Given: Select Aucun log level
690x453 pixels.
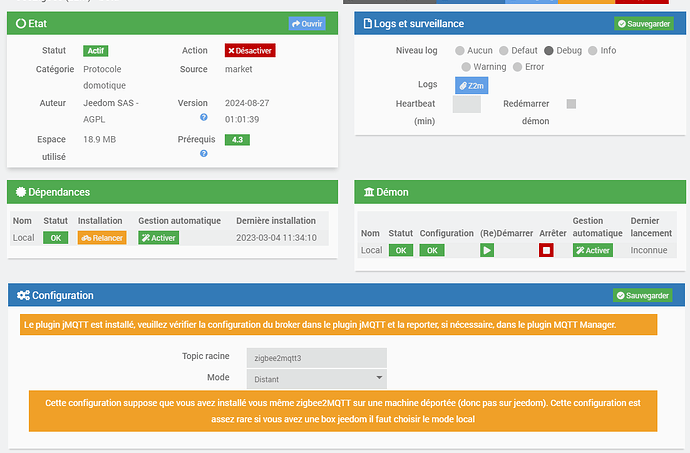Looking at the screenshot, I should tap(460, 51).
